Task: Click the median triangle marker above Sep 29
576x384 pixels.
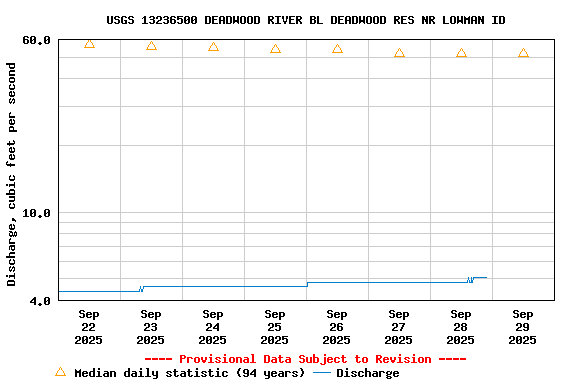Action: point(523,53)
